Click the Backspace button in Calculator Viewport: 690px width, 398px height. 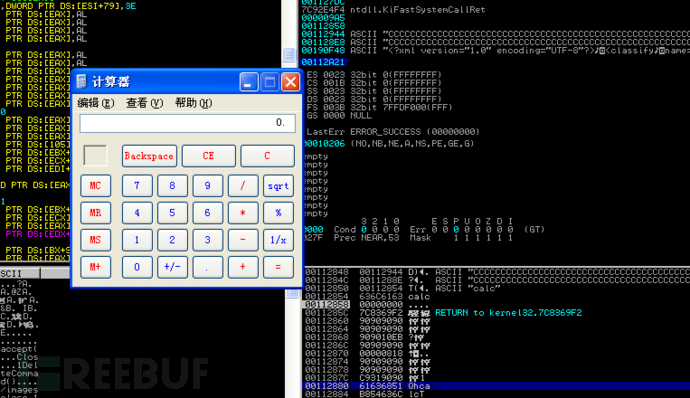(x=149, y=156)
